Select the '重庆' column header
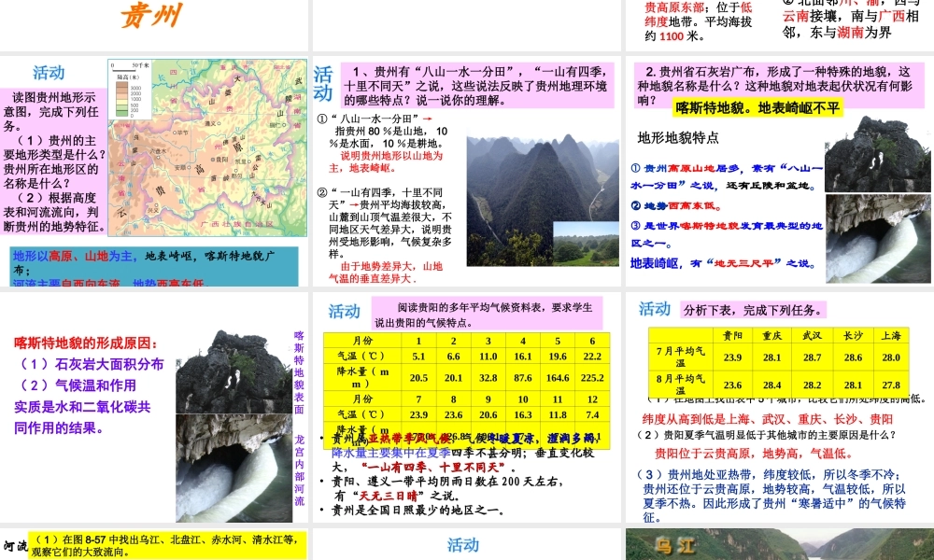The width and height of the screenshot is (934, 560). click(x=772, y=336)
